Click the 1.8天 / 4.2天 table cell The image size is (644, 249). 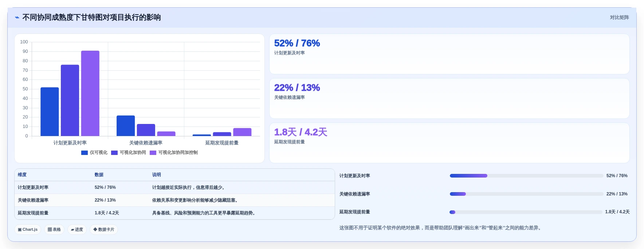[107, 213]
